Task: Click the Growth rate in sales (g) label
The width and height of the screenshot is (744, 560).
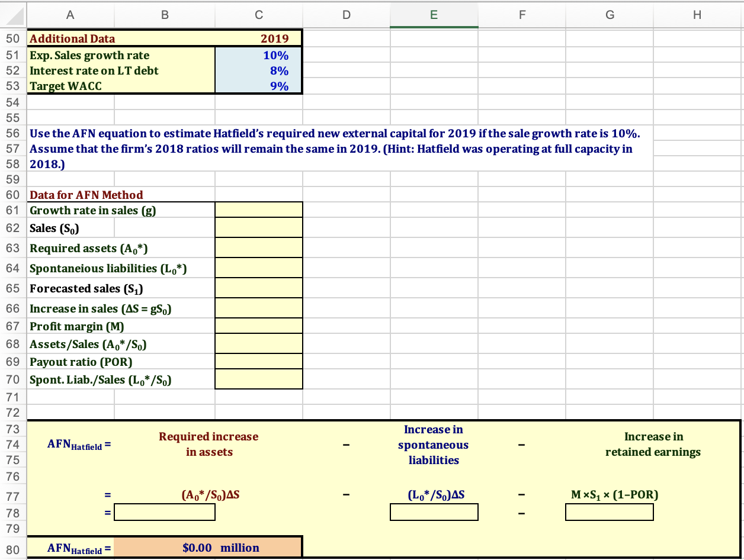Action: [93, 210]
